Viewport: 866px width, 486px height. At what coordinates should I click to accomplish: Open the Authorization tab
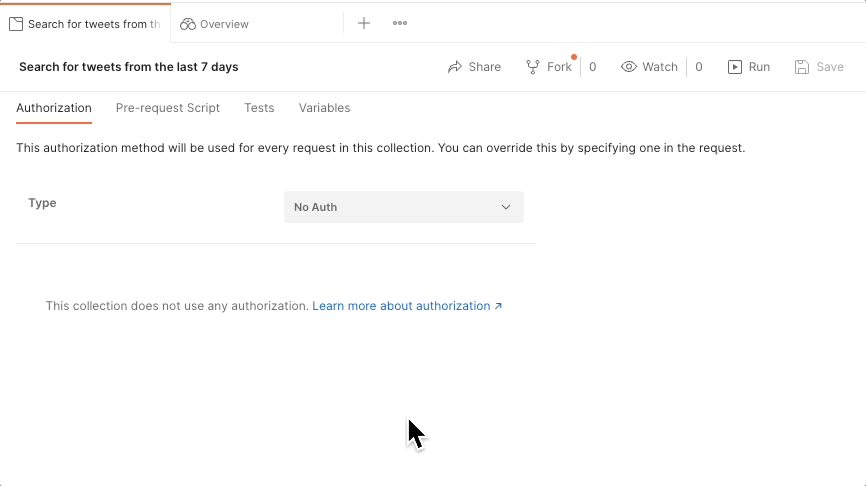(54, 108)
